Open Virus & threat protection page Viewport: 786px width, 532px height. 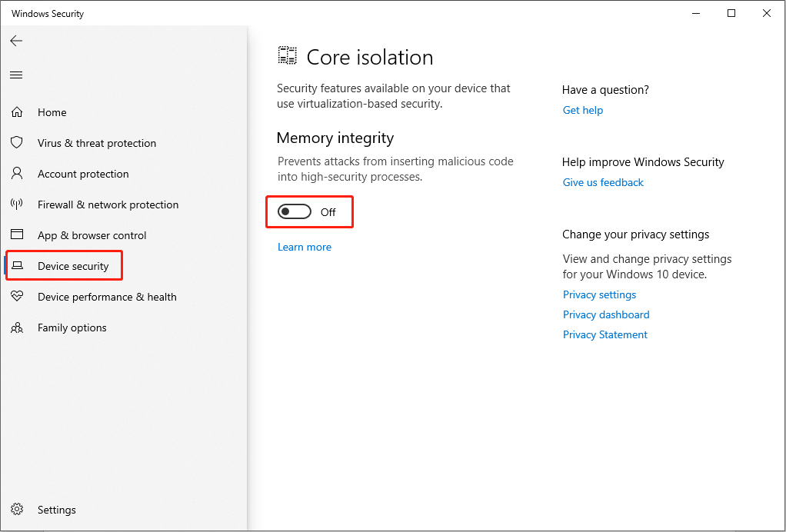tap(97, 143)
